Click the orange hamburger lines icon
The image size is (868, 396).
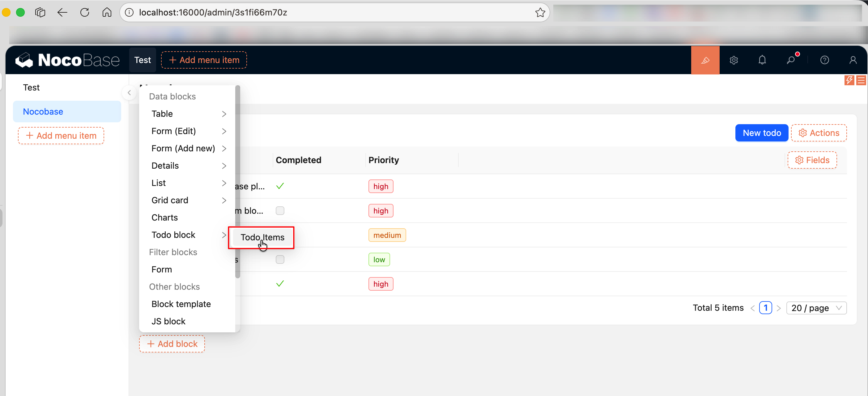point(861,80)
